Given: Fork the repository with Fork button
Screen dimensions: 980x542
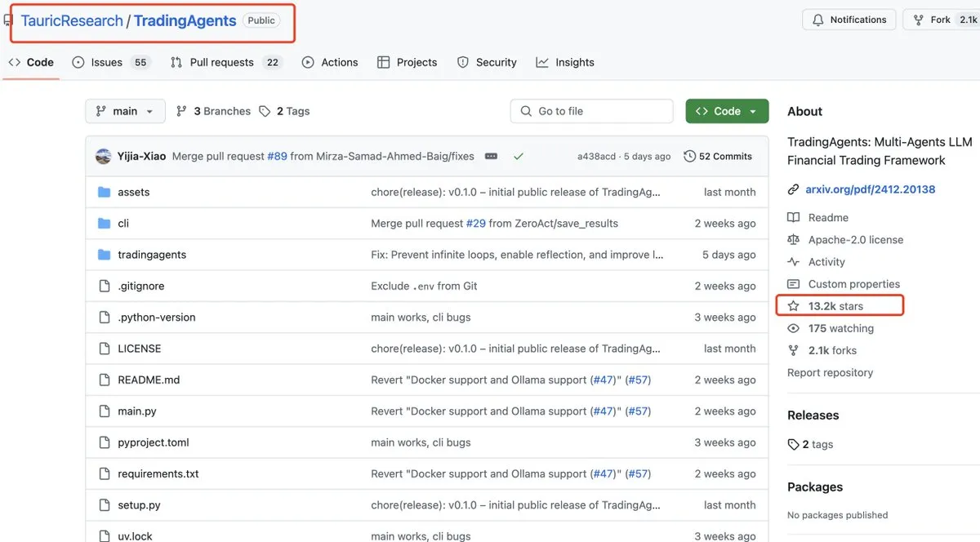Looking at the screenshot, I should coord(941,20).
